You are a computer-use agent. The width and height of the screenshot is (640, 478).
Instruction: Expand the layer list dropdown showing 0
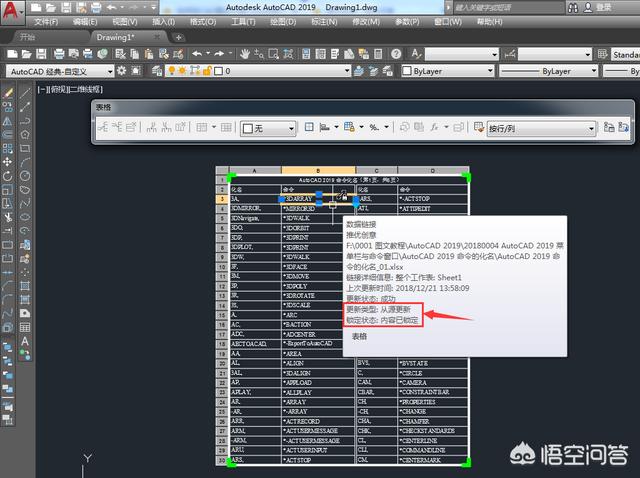click(x=347, y=71)
